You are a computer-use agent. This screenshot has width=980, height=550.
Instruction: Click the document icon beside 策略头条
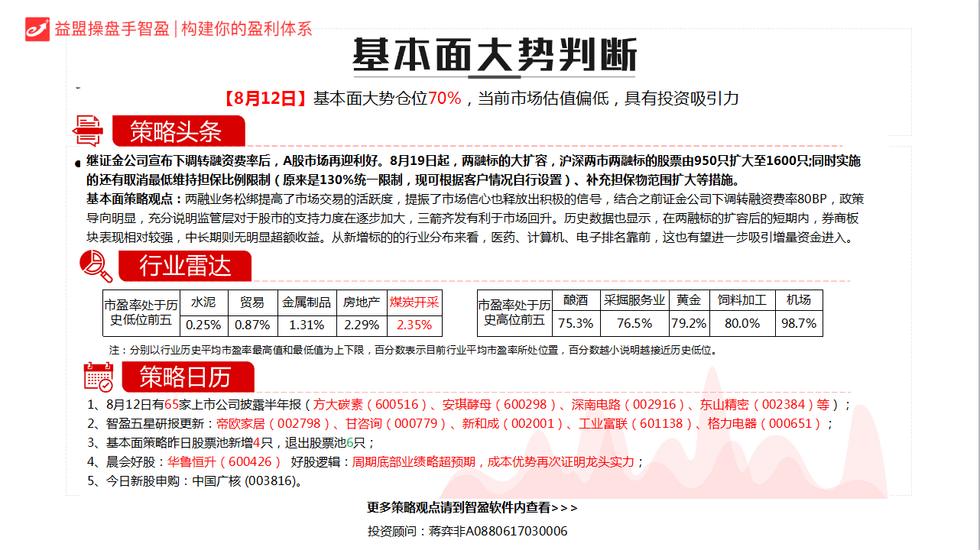(x=88, y=131)
